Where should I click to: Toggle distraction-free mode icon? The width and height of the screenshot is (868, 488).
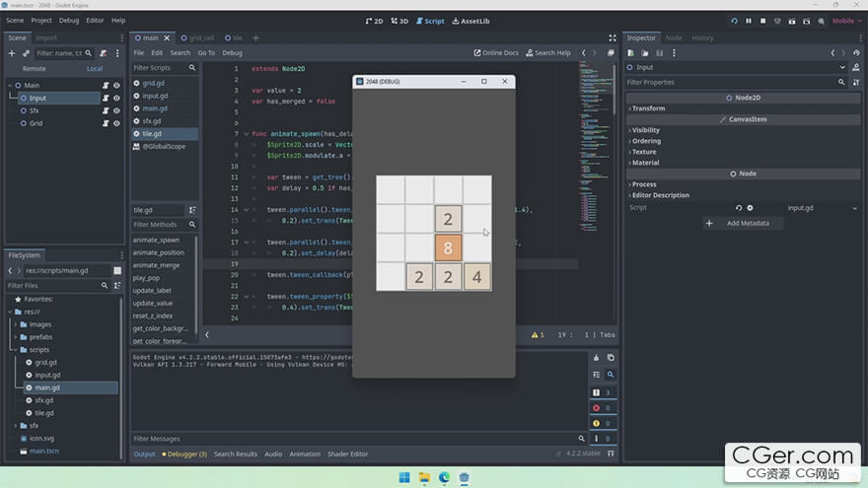point(613,38)
